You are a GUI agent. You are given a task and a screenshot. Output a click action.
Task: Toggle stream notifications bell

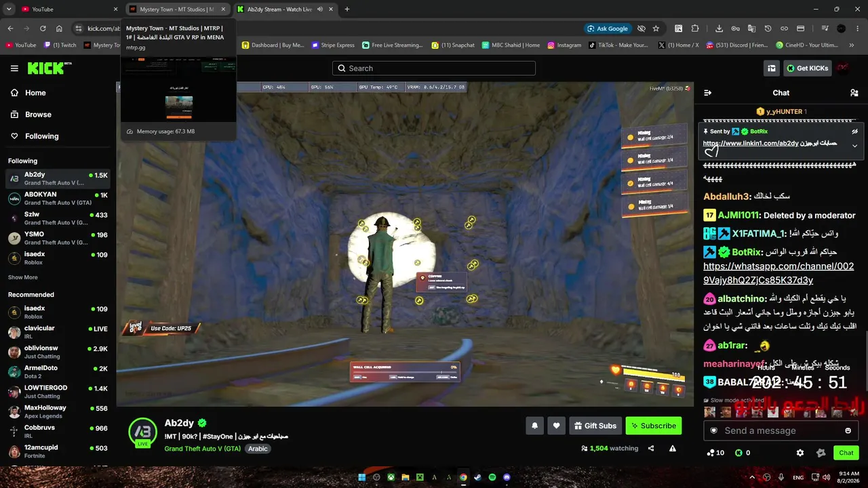(x=534, y=426)
